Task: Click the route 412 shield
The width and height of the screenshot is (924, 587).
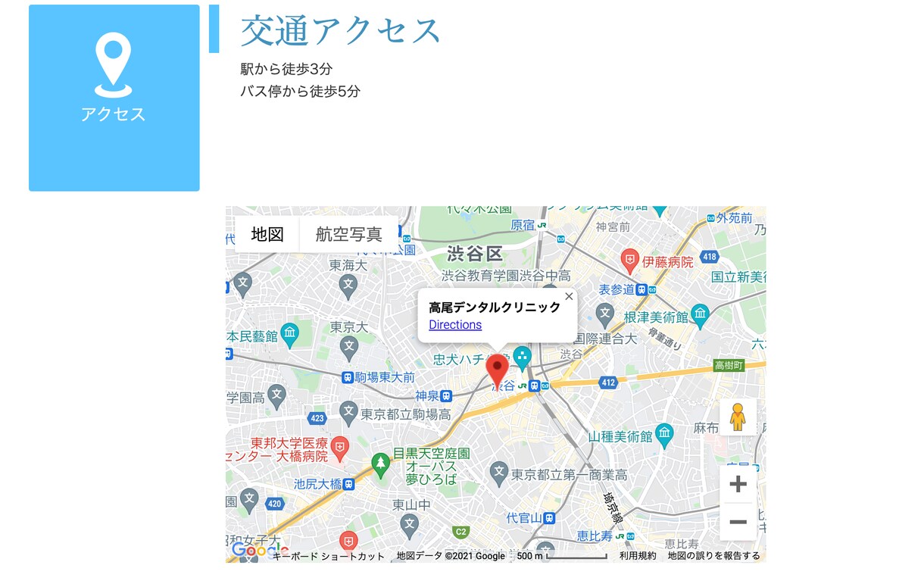Action: pos(608,383)
